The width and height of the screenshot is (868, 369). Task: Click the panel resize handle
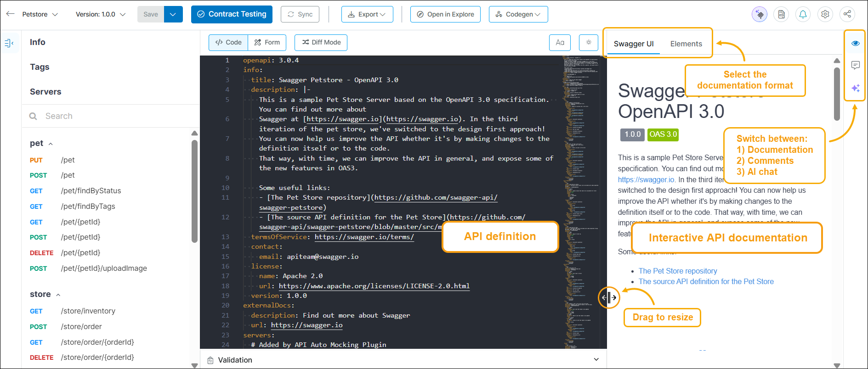click(x=609, y=297)
